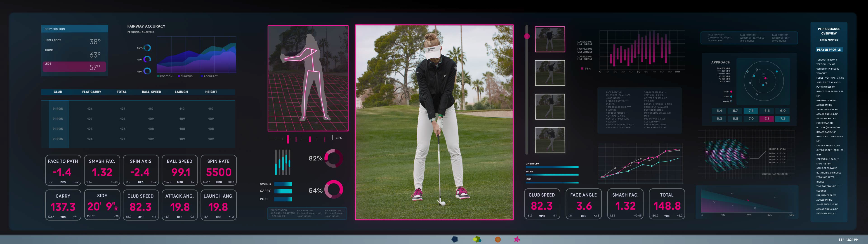Select the LEGS row in Body Position

(74, 66)
